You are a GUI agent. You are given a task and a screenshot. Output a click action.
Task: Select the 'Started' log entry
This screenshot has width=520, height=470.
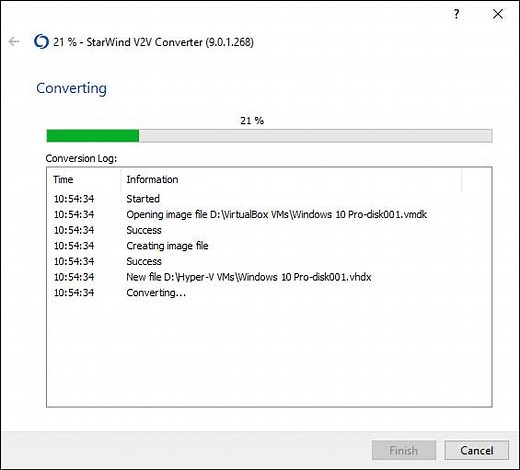[143, 199]
